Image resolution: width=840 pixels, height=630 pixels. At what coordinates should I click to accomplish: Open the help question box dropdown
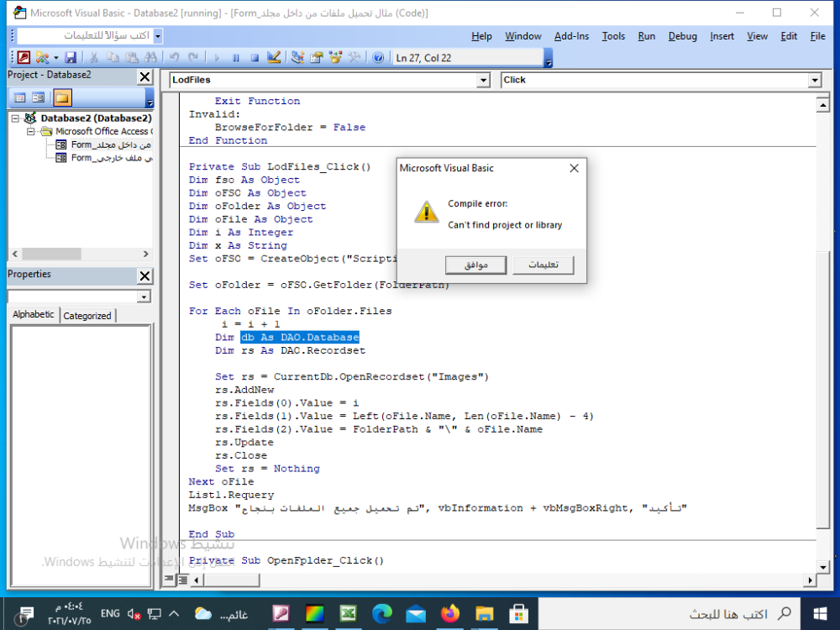tap(158, 36)
